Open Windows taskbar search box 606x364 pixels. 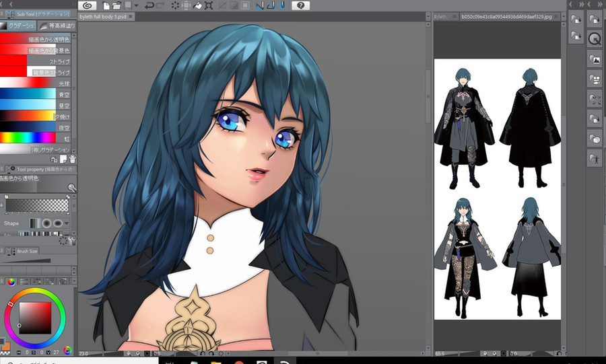79,361
